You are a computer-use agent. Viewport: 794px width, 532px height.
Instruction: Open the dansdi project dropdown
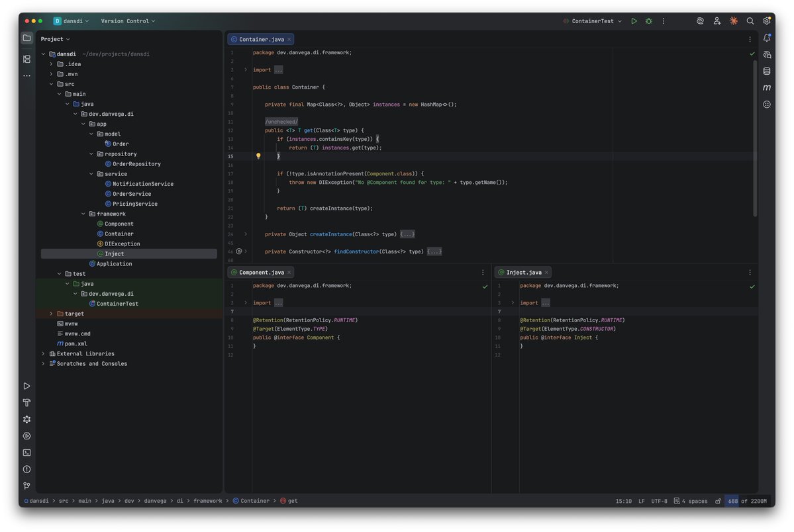(x=72, y=21)
